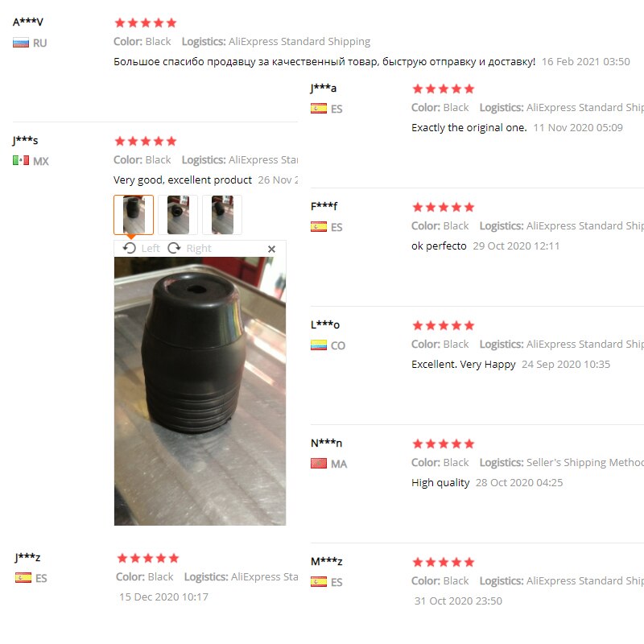Click reviewer name M***z
The image size is (644, 644).
click(x=327, y=561)
